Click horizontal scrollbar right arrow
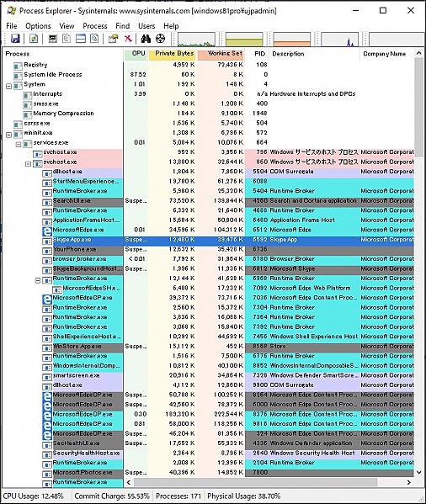The height and width of the screenshot is (504, 426). click(x=409, y=482)
